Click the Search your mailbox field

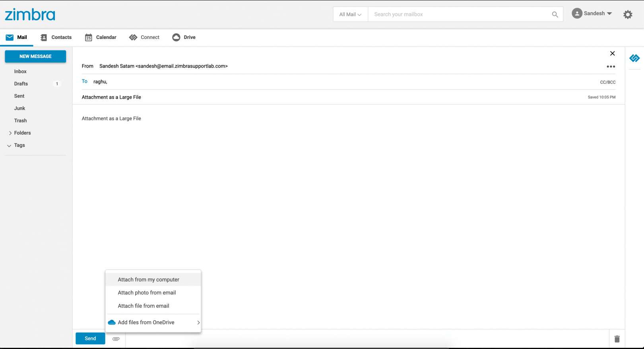[460, 14]
